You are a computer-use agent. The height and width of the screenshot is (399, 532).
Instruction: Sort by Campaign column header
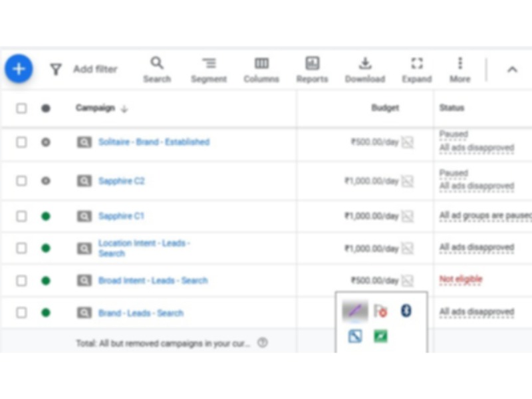click(x=95, y=108)
